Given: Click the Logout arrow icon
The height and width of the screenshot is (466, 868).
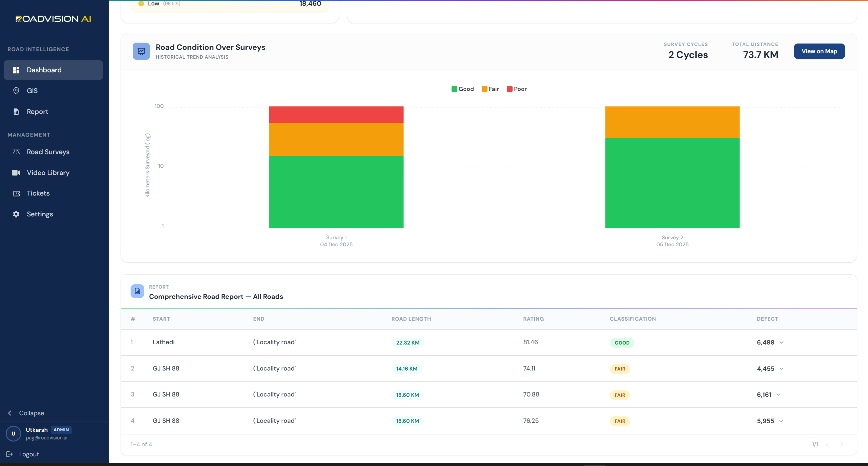Looking at the screenshot, I should 9,454.
